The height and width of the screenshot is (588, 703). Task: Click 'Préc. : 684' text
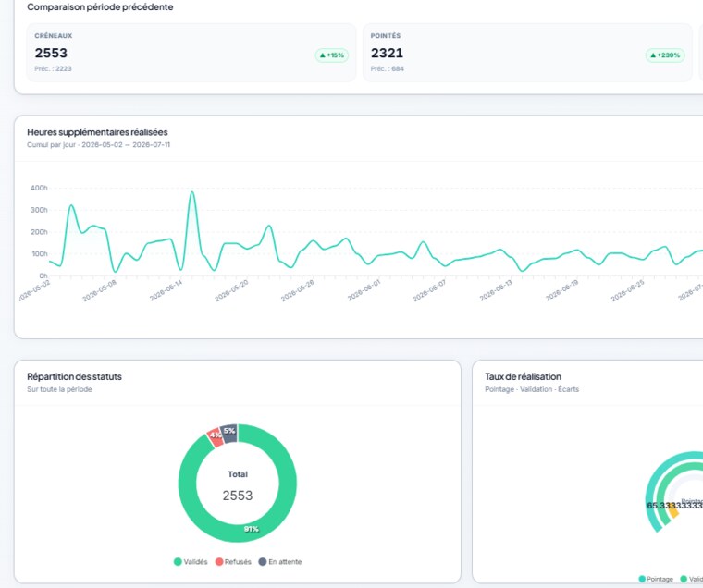point(388,68)
